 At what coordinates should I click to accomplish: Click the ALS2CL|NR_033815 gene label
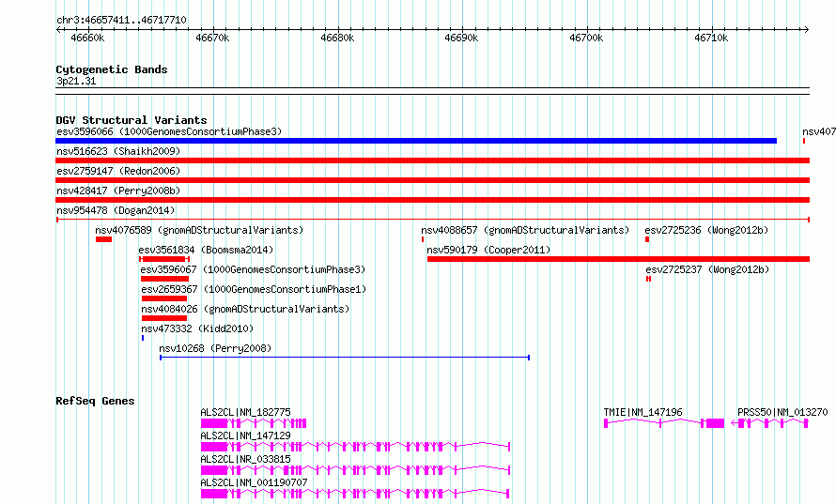click(246, 459)
